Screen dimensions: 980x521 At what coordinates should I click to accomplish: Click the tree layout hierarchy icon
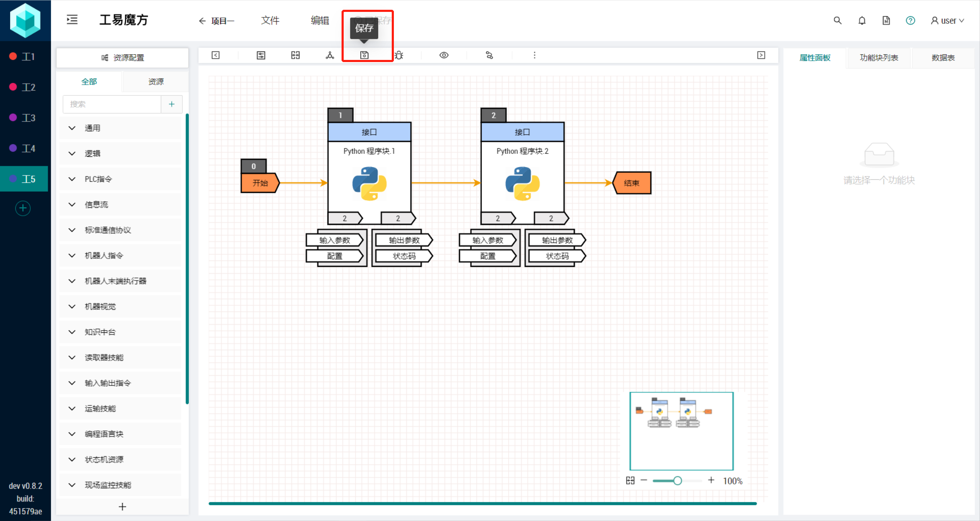point(330,55)
